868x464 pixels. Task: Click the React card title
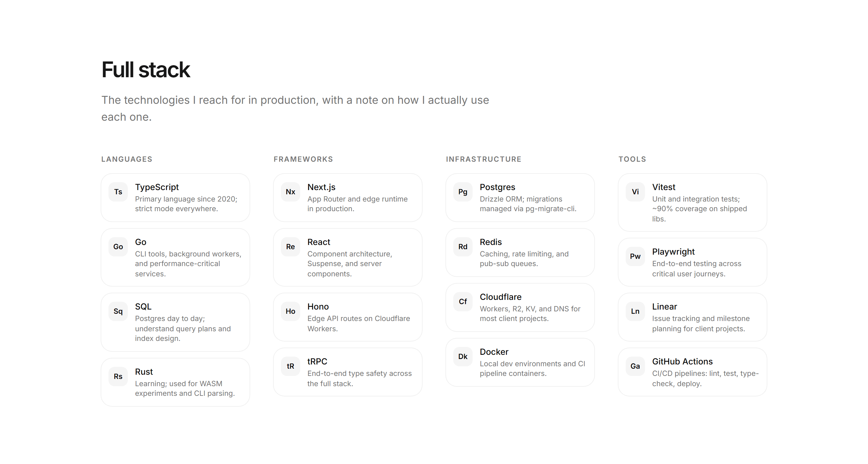[319, 242]
